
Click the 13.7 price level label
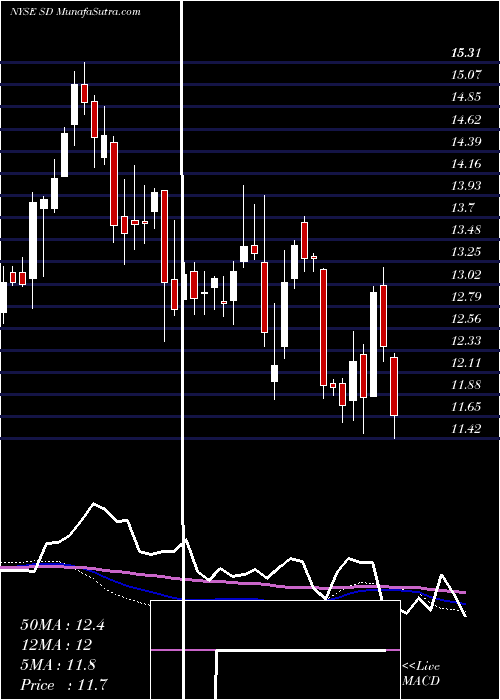(462, 208)
